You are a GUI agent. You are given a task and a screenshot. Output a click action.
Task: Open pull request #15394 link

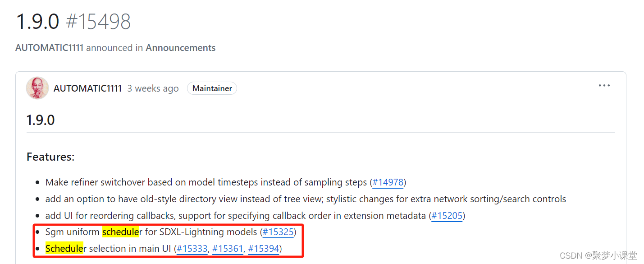264,249
